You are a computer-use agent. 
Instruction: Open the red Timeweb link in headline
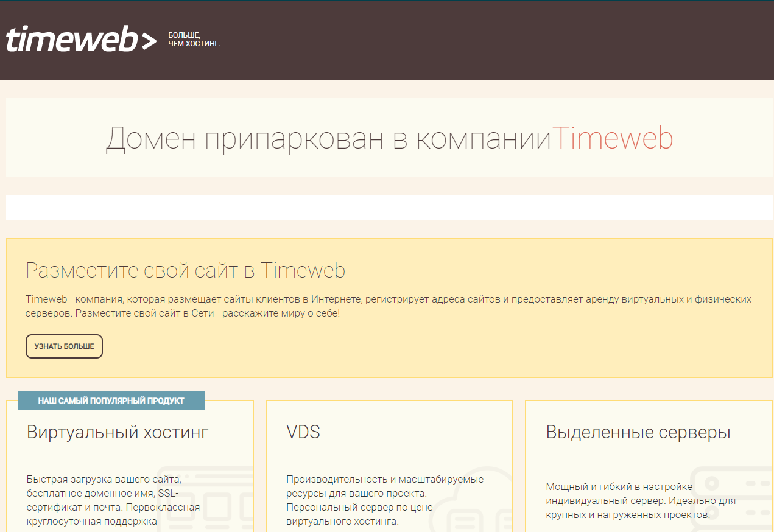(x=613, y=138)
